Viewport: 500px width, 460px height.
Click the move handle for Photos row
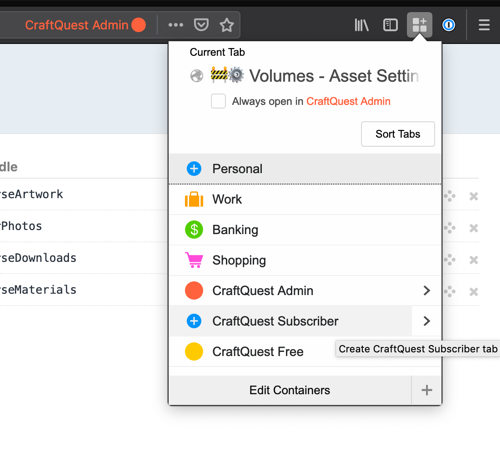coord(450,228)
